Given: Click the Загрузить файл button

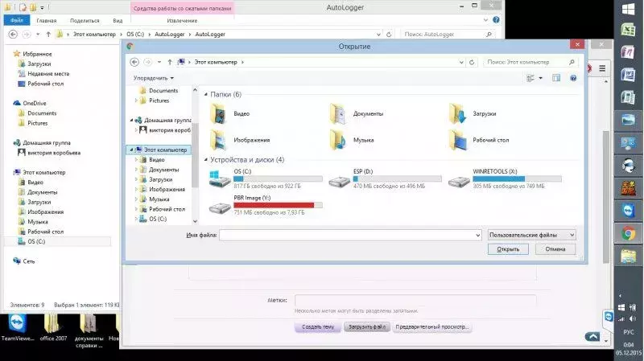Looking at the screenshot, I should point(367,327).
